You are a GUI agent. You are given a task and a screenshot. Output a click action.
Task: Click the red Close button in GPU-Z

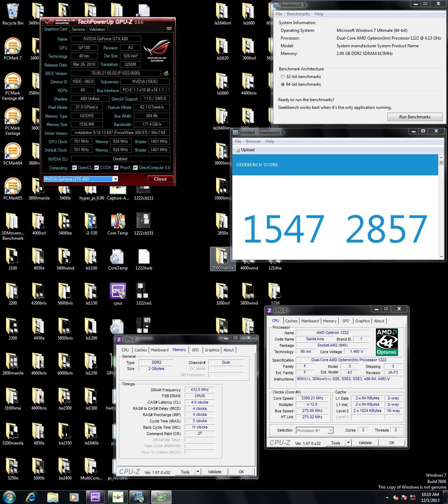(160, 179)
